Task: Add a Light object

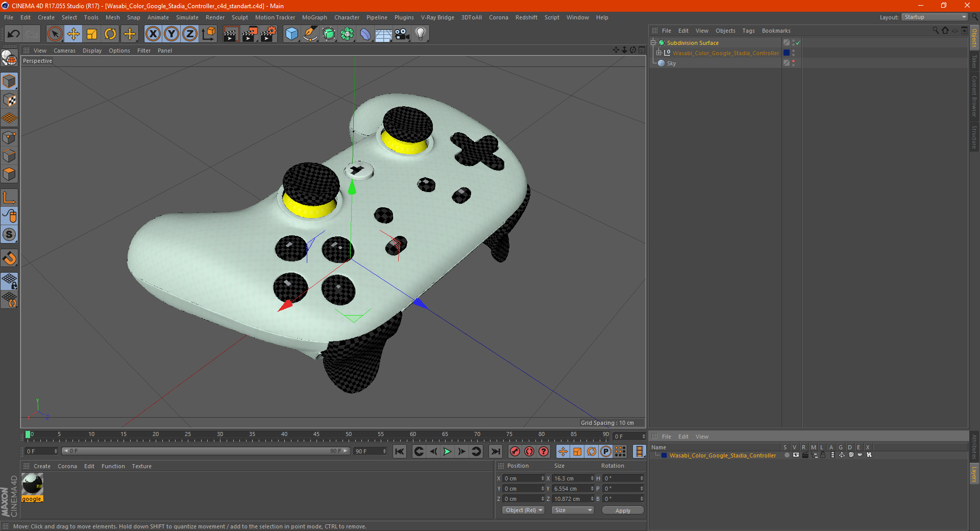Action: click(x=420, y=34)
